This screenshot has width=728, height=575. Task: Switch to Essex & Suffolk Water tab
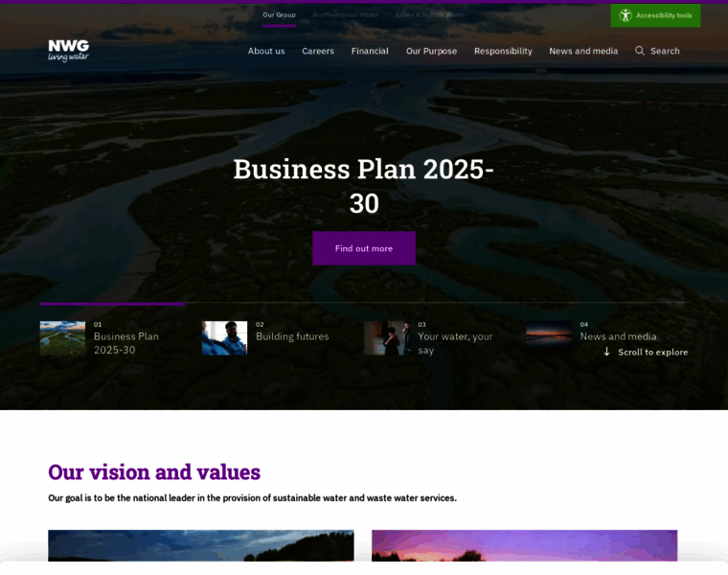[x=430, y=15]
